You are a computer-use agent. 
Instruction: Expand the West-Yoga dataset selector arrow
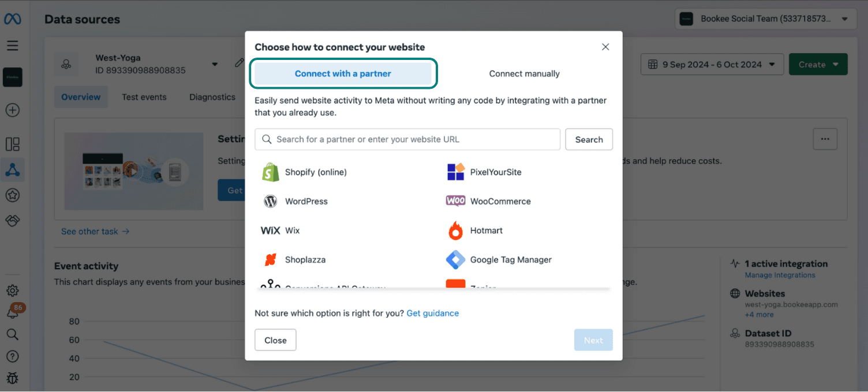pos(215,64)
